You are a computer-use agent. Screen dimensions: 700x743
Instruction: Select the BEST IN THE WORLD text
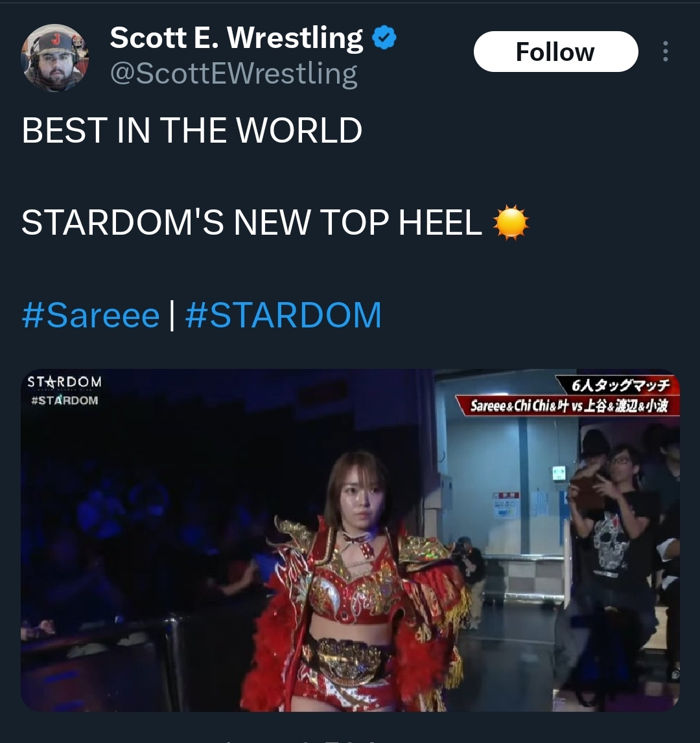coord(192,130)
